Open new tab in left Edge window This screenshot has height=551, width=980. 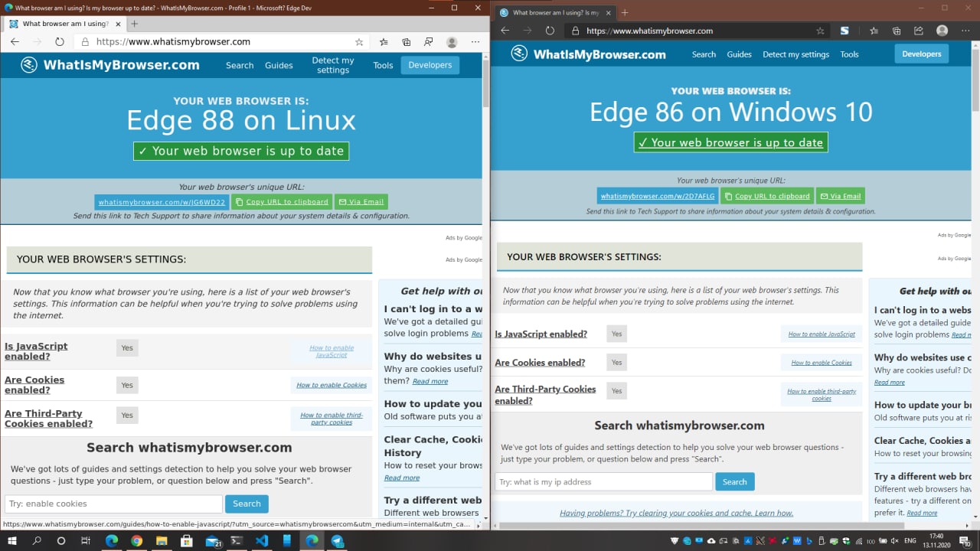click(134, 24)
